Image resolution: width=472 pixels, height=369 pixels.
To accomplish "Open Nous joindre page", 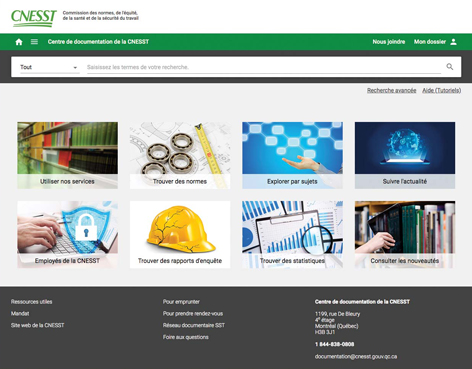I will pos(389,42).
